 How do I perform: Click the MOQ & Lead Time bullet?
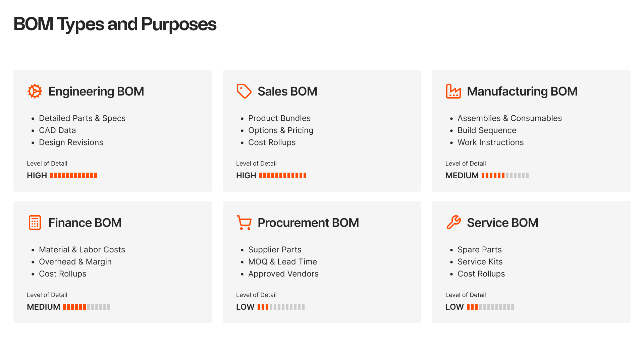pos(282,261)
